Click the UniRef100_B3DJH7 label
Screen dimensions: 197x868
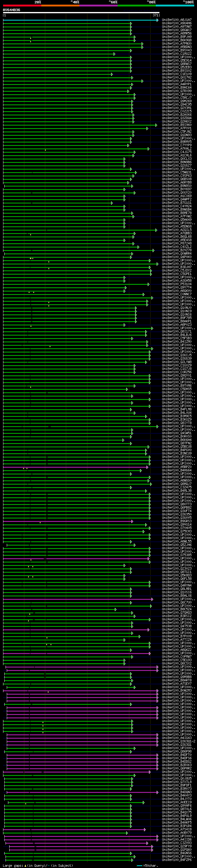(177, 267)
